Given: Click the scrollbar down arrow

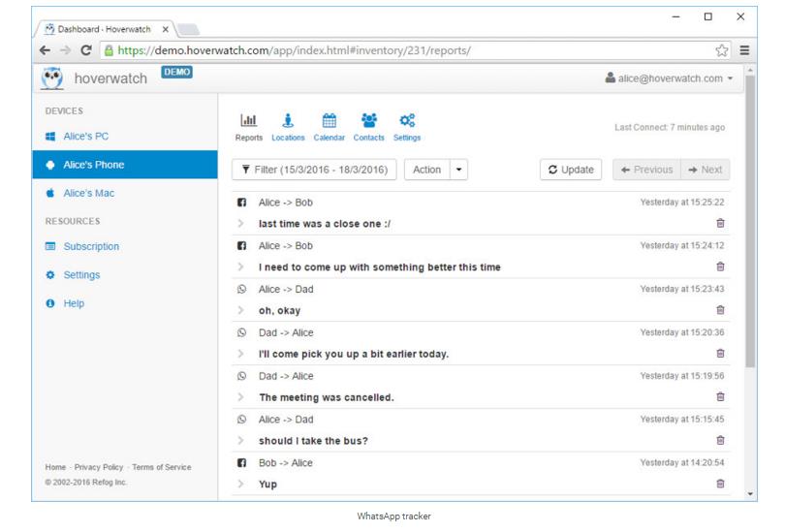Looking at the screenshot, I should click(750, 494).
